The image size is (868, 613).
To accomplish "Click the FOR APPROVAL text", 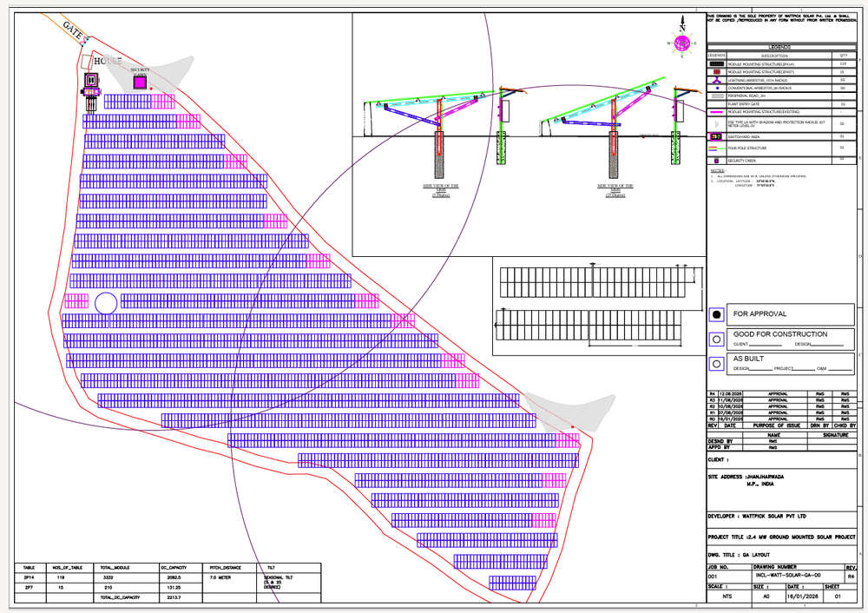I will 759,314.
